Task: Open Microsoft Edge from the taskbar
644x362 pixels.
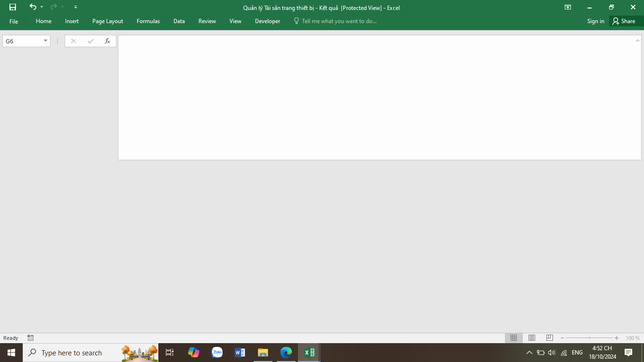Action: 286,353
